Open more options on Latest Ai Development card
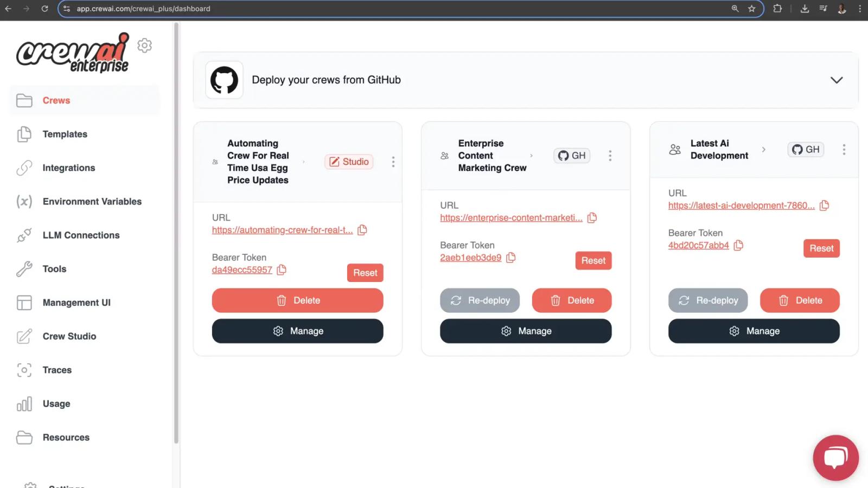The width and height of the screenshot is (868, 488). [x=844, y=150]
